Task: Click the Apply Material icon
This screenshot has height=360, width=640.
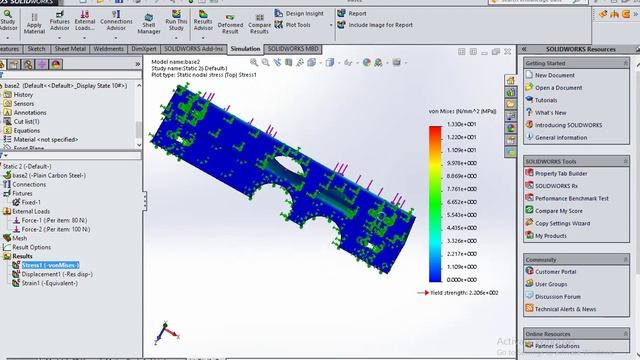Action: coord(34,23)
